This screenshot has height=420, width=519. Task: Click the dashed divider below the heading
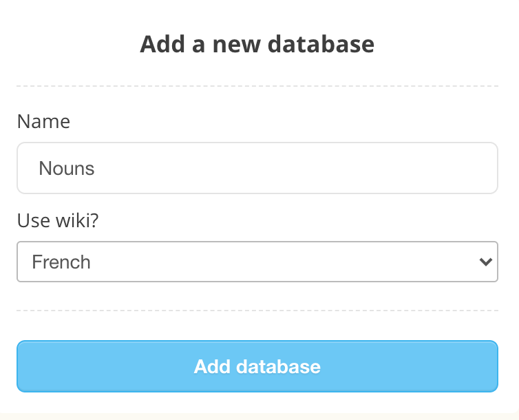pyautogui.click(x=257, y=86)
